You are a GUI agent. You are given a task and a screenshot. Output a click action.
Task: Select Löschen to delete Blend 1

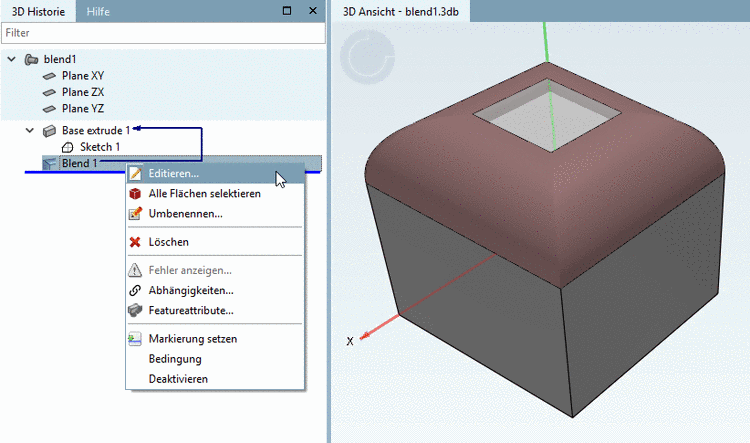point(215,242)
